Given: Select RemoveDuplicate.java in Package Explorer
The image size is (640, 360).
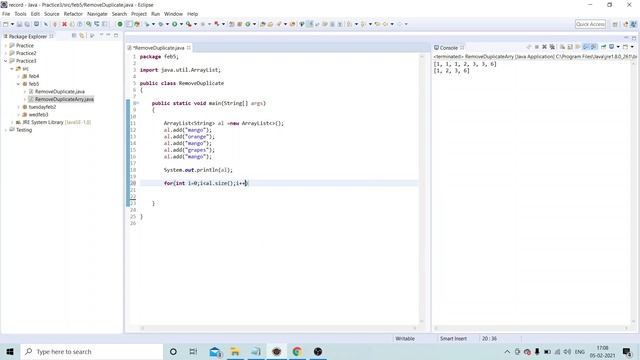Looking at the screenshot, I should coord(60,91).
